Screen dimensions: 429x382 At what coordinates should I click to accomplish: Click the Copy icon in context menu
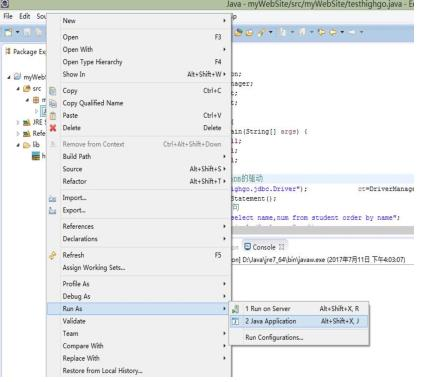click(x=53, y=91)
